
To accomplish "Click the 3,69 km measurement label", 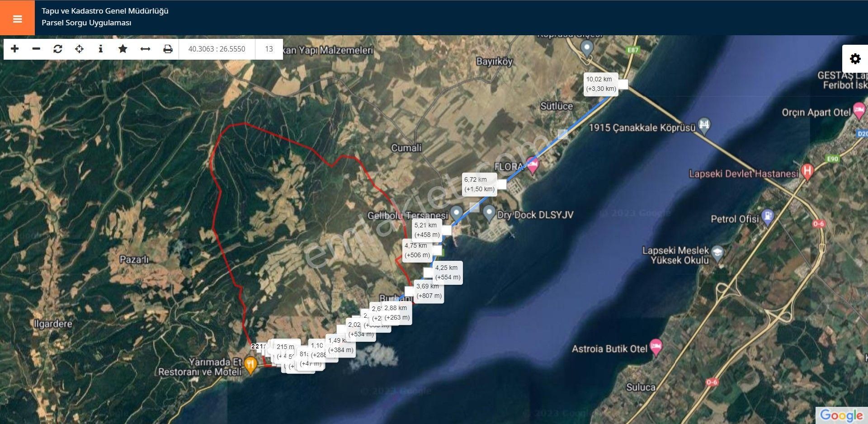I will pyautogui.click(x=429, y=291).
